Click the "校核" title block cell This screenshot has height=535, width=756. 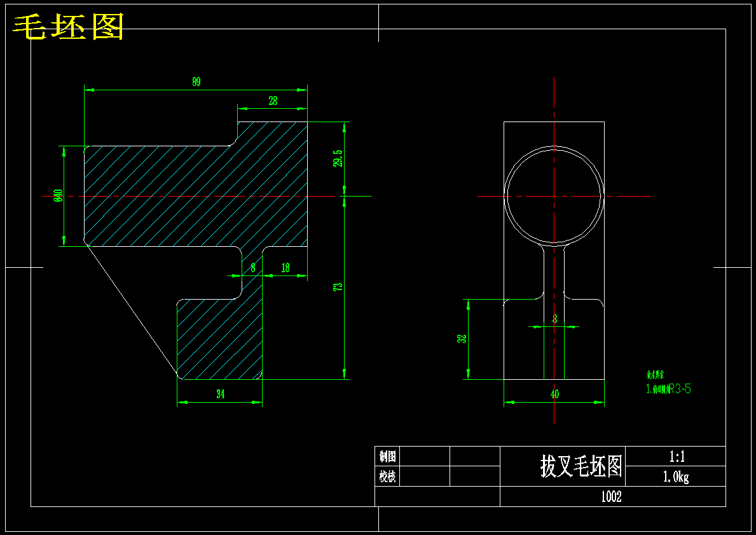click(x=388, y=476)
